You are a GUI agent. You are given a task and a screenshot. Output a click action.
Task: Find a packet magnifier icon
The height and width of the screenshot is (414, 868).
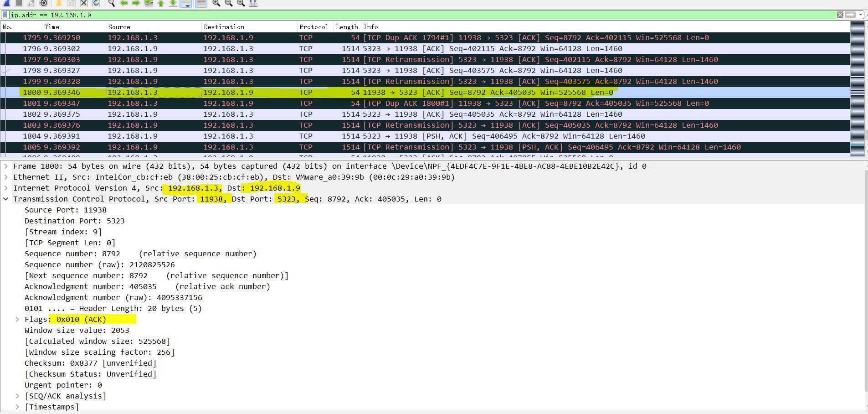click(112, 3)
